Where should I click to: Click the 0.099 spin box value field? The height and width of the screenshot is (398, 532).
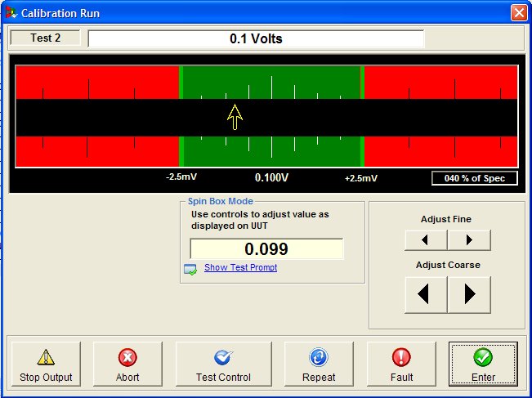click(x=266, y=249)
